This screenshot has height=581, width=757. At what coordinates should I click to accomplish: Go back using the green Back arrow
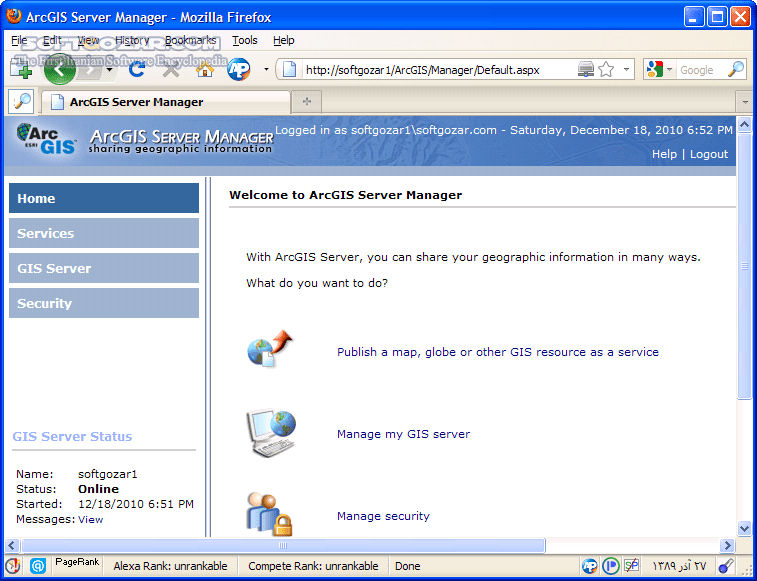coord(59,70)
